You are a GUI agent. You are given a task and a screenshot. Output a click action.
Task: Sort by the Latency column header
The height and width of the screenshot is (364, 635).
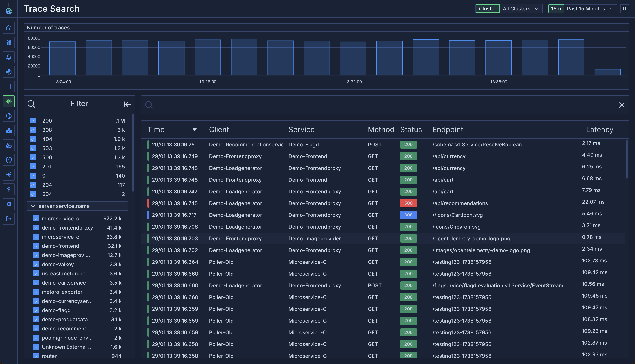(x=600, y=130)
